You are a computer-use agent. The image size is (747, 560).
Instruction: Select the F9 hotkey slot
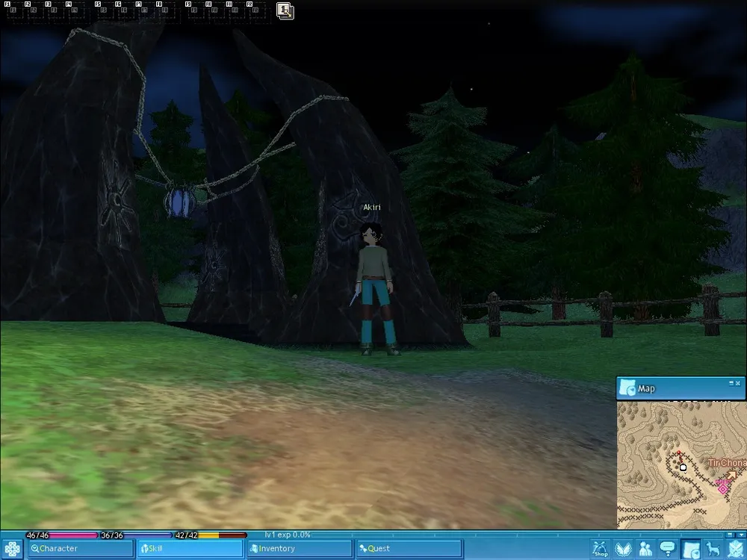tap(195, 10)
